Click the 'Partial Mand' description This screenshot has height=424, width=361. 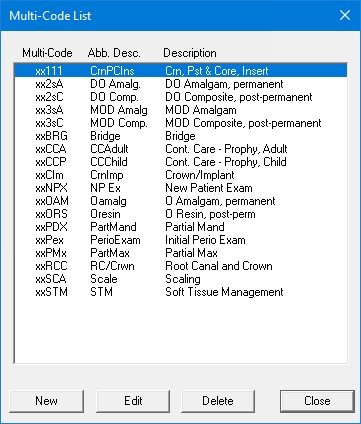[x=195, y=227]
